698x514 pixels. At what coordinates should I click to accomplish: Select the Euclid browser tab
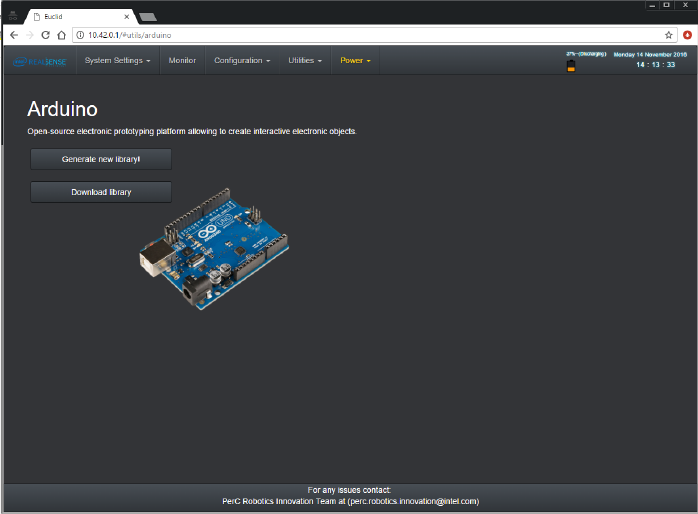pyautogui.click(x=80, y=17)
